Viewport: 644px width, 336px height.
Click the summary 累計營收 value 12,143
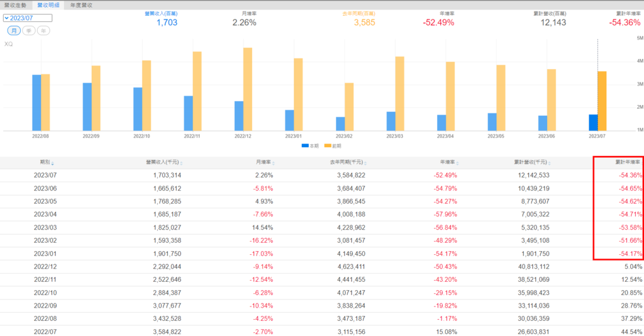pyautogui.click(x=553, y=23)
